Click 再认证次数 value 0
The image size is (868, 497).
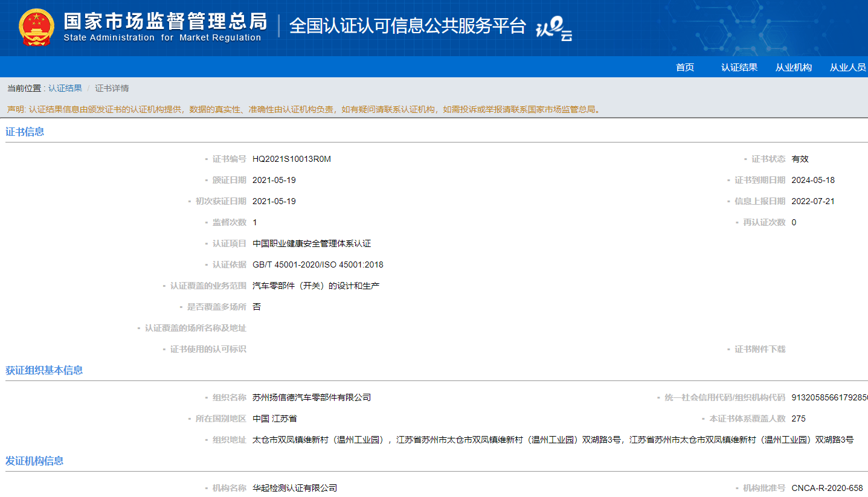794,222
